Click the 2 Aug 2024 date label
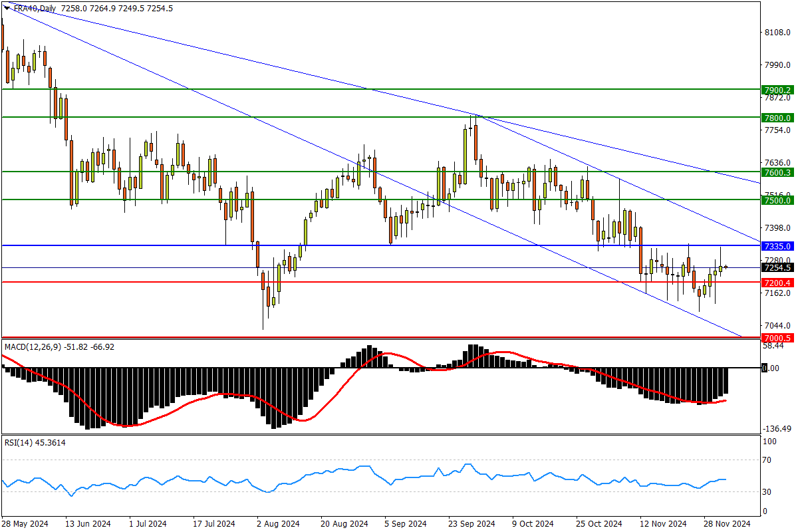Viewport: 798px width, 532px height. 277,524
